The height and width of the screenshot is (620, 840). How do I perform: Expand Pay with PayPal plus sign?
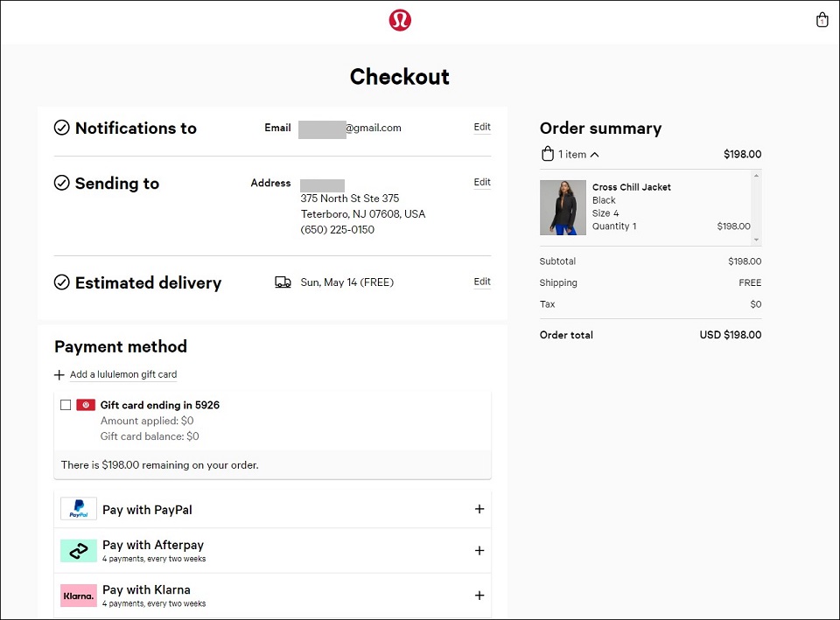tap(479, 509)
